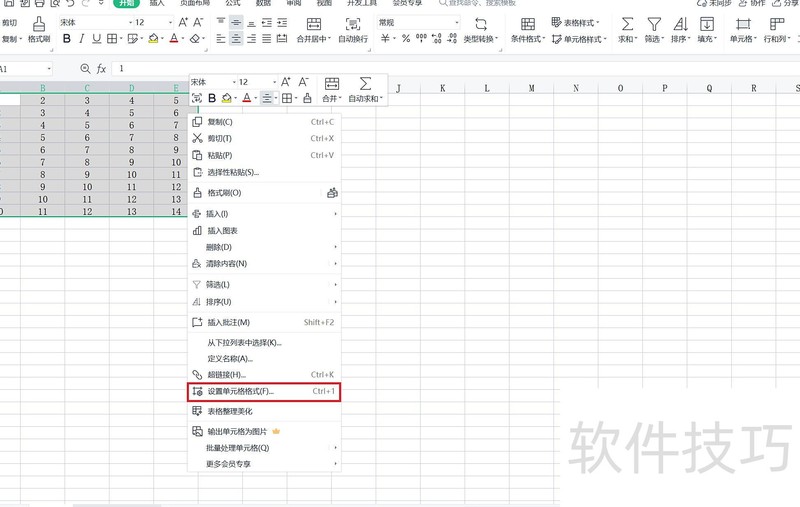This screenshot has width=800, height=507.
Task: Open Conditional Formatting (条件格式) menu
Action: click(x=528, y=30)
